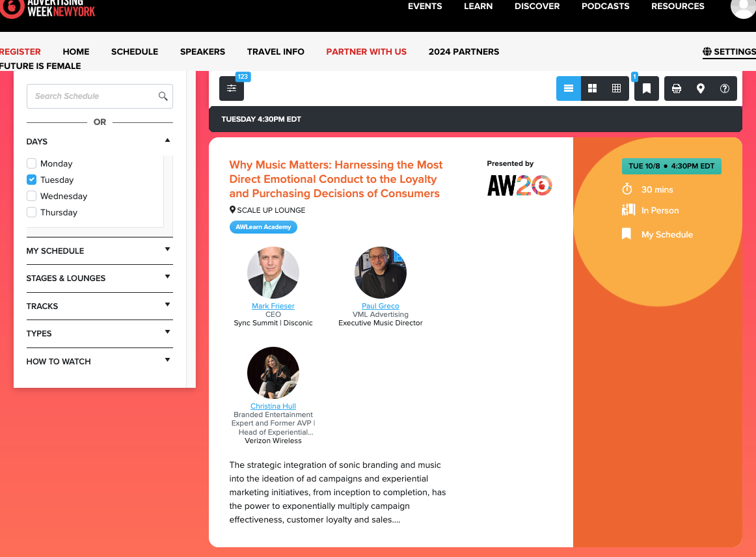
Task: Click Mark Frieser's headshot photo
Action: 273,273
